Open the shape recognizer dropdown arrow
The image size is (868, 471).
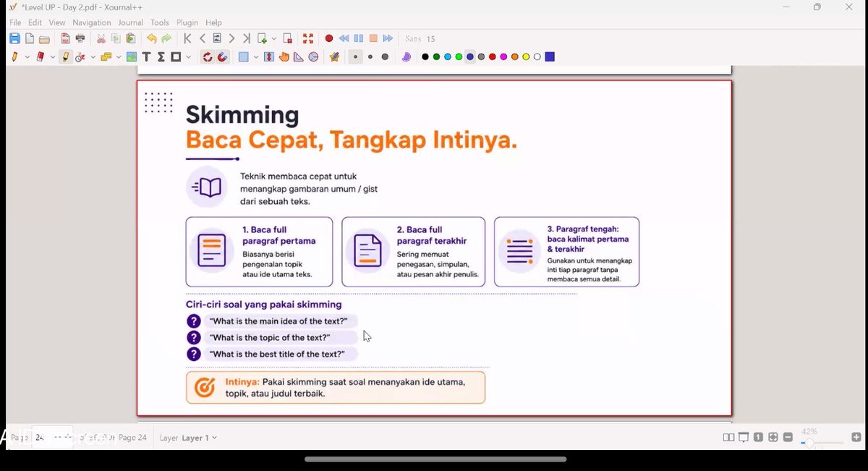[x=93, y=56]
